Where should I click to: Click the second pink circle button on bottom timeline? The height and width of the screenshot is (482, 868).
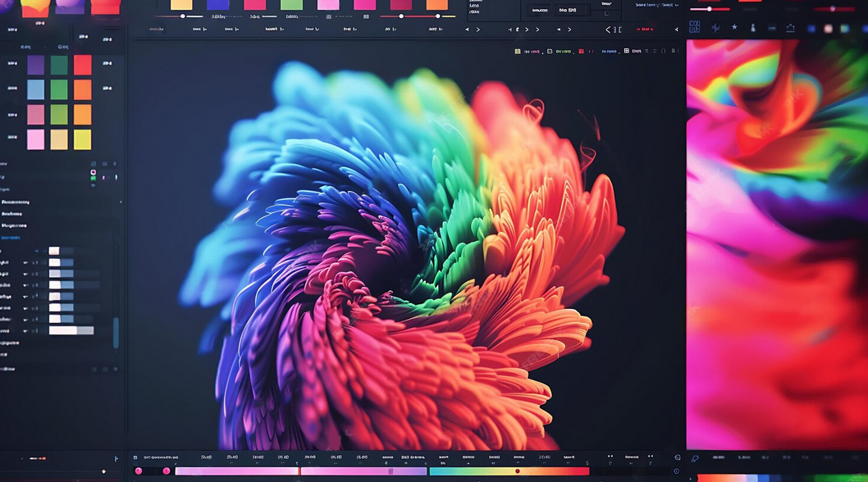(167, 471)
